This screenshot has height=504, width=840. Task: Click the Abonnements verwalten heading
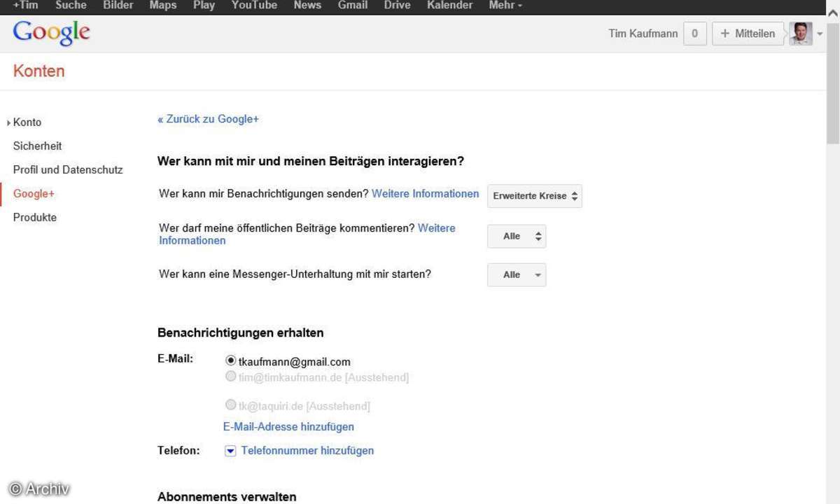coord(227,497)
